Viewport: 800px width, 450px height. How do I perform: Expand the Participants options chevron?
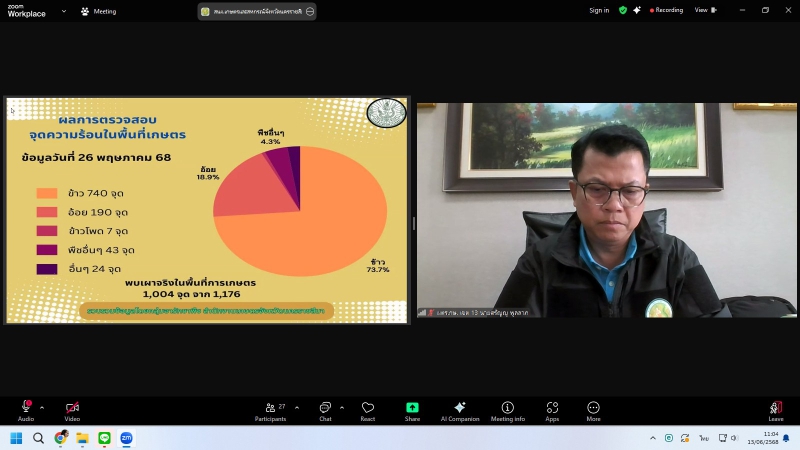[x=297, y=408]
